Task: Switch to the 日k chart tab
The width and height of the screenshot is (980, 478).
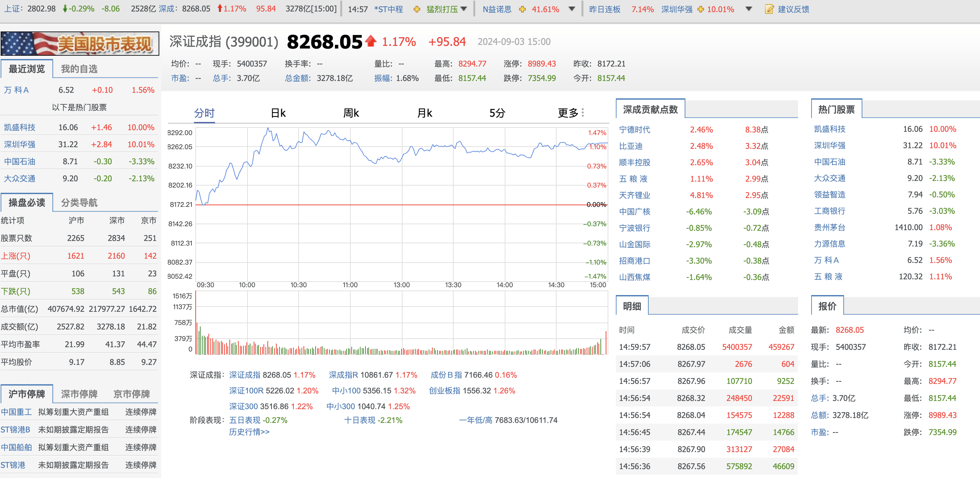Action: (x=278, y=113)
